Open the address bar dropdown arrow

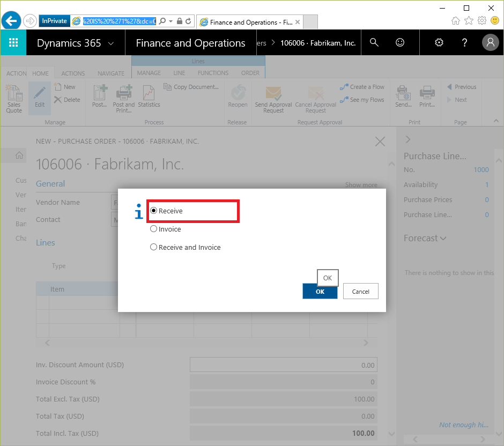pyautogui.click(x=171, y=21)
